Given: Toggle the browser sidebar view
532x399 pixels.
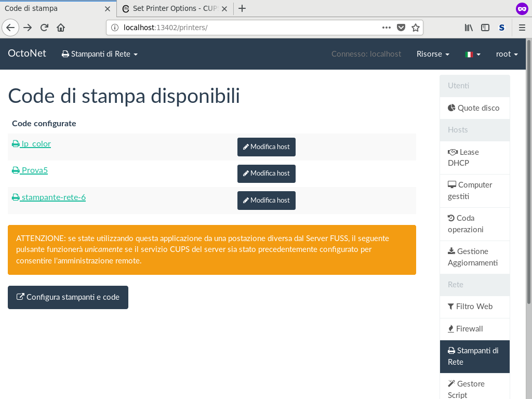Looking at the screenshot, I should pos(485,28).
